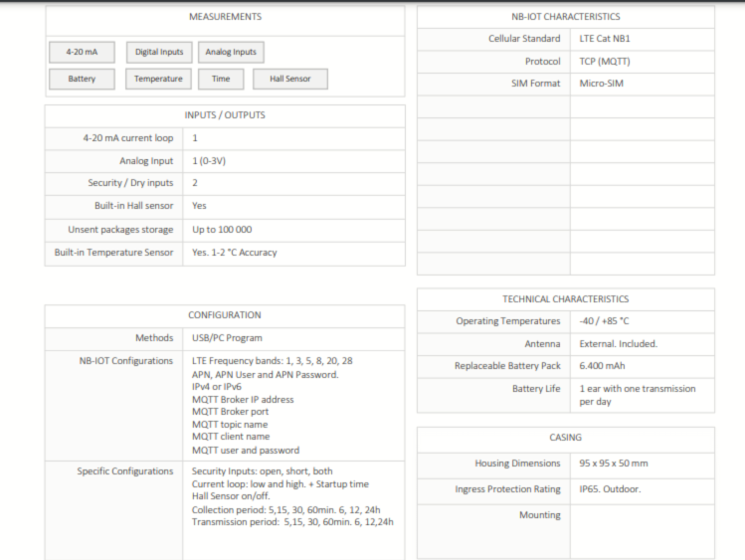
Task: Select the 'IP65. Outdoor.' value
Action: coord(610,489)
